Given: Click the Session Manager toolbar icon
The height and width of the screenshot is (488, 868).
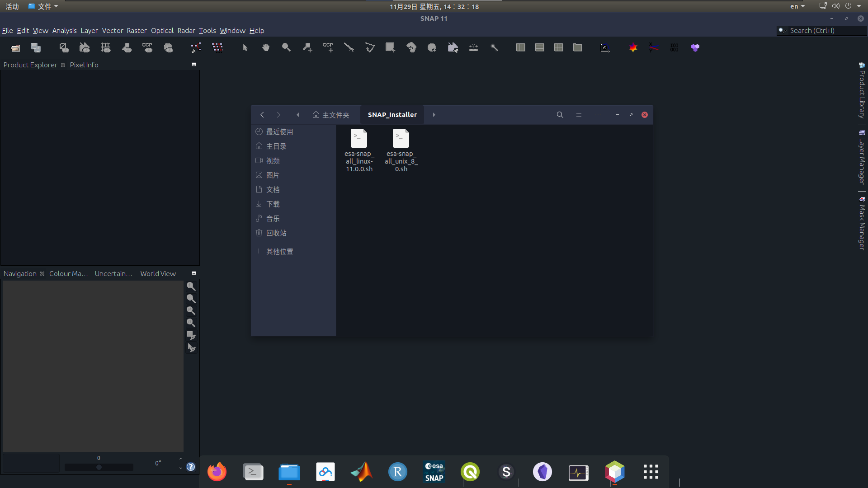Looking at the screenshot, I should pyautogui.click(x=36, y=48).
